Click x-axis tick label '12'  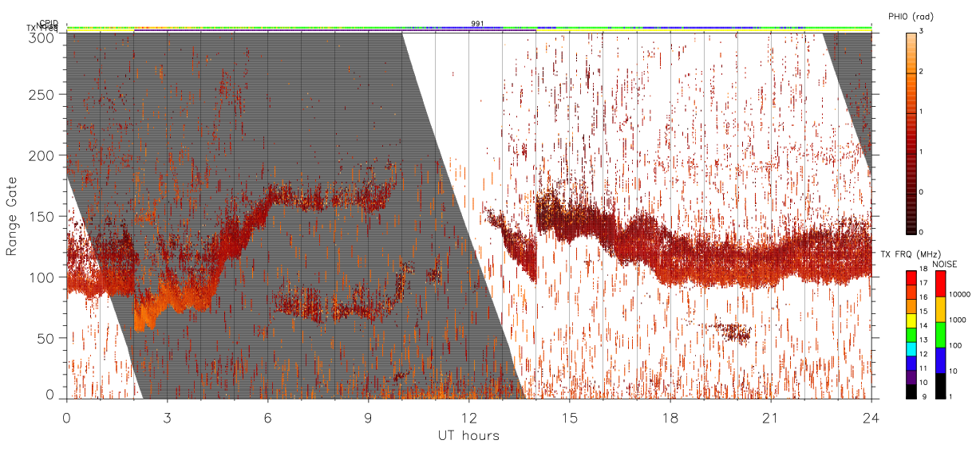click(x=468, y=418)
